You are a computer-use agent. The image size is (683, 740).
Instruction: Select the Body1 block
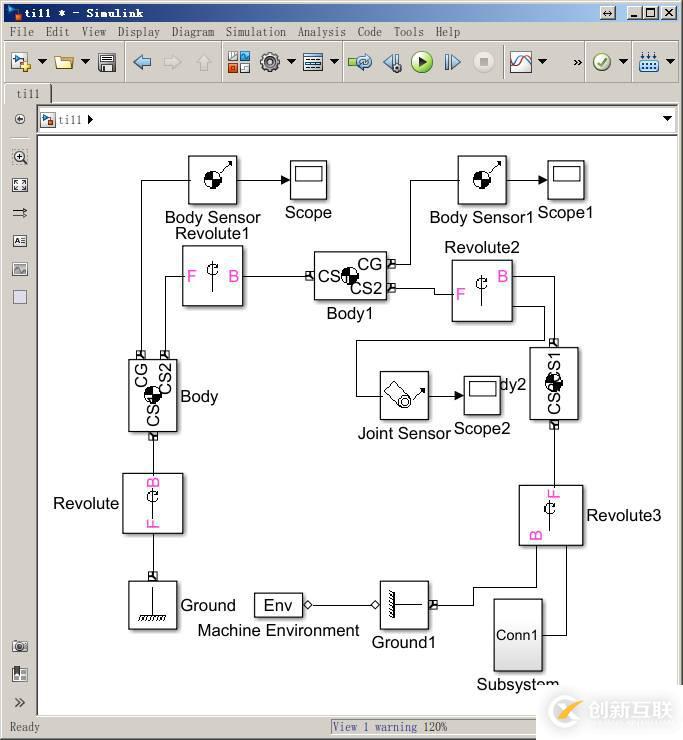coord(350,276)
